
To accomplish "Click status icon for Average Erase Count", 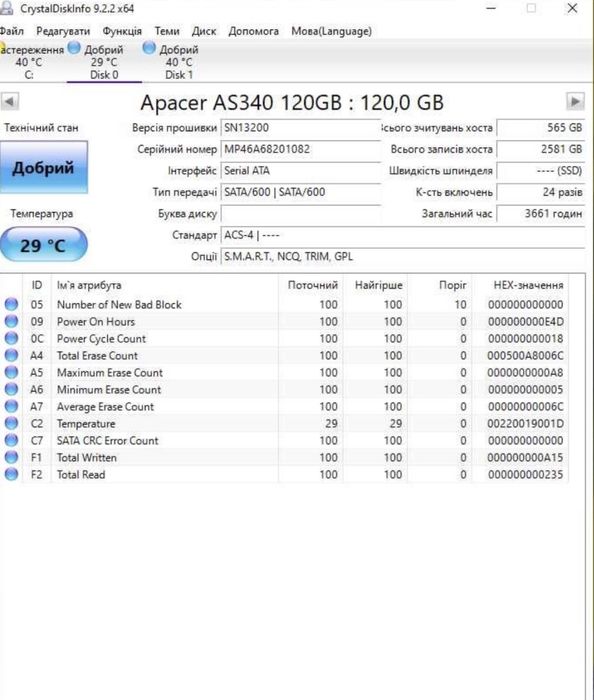I will click(x=11, y=406).
